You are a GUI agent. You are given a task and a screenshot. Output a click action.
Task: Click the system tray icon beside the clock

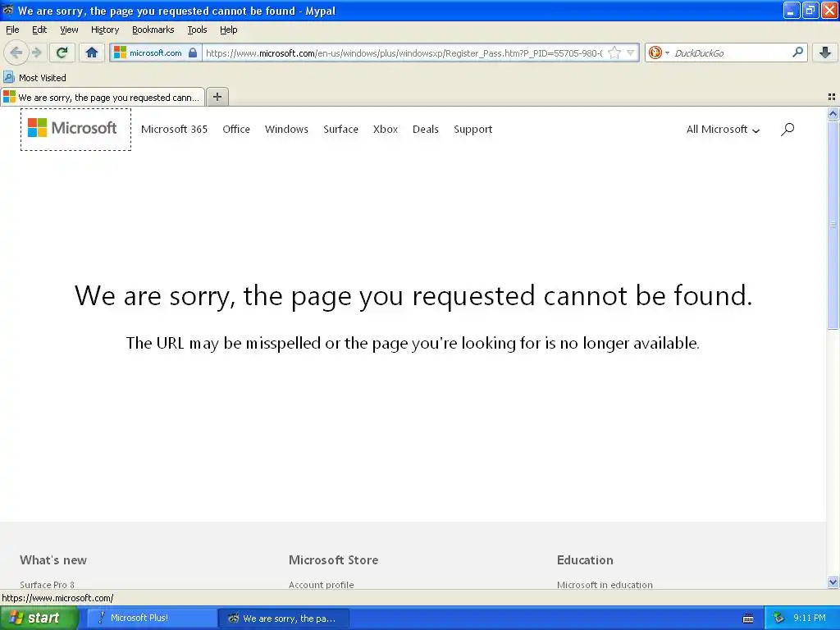tap(778, 619)
